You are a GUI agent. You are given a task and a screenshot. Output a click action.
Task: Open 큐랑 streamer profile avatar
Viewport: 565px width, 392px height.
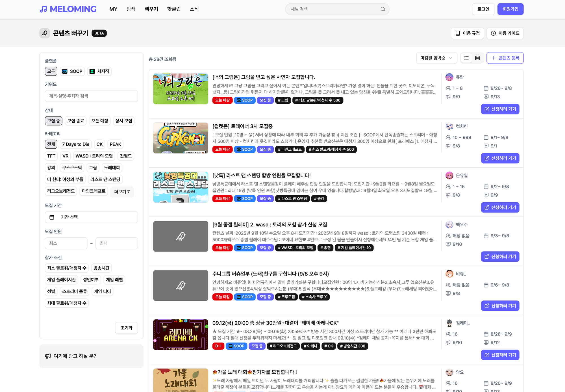tap(449, 77)
